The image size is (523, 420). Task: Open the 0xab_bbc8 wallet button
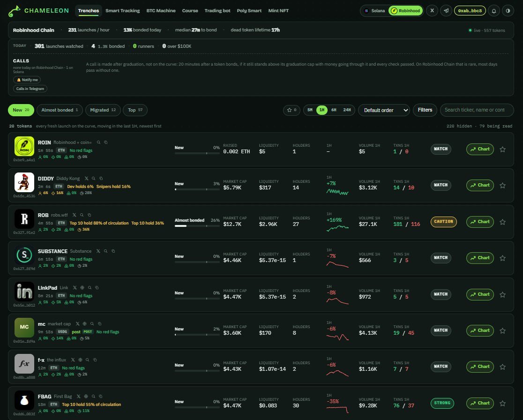[470, 11]
